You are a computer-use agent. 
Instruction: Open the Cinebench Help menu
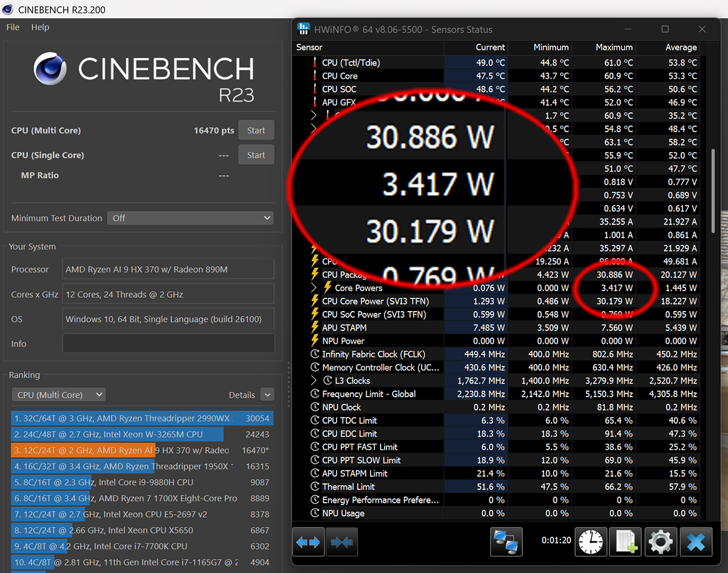[40, 27]
